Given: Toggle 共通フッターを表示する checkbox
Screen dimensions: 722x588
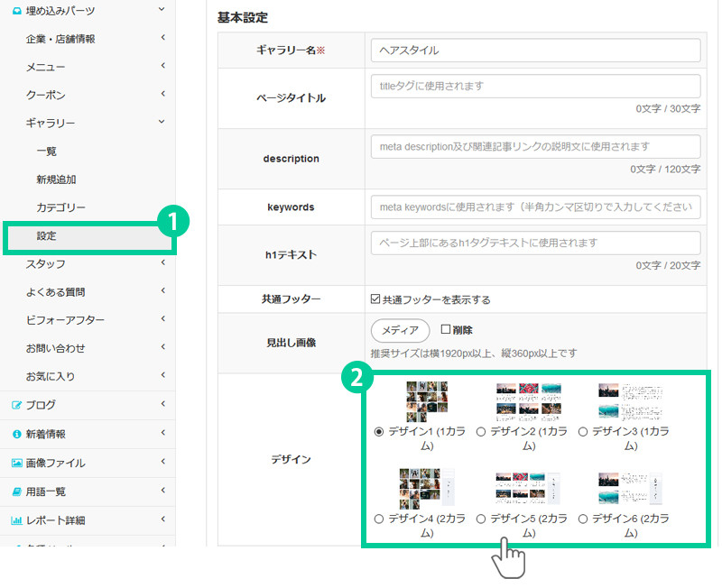Looking at the screenshot, I should coord(375,299).
